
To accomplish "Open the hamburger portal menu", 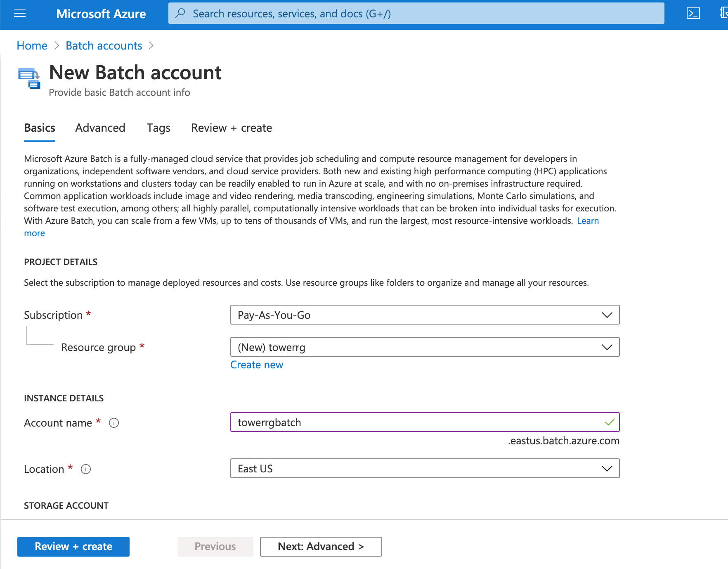I will point(20,14).
